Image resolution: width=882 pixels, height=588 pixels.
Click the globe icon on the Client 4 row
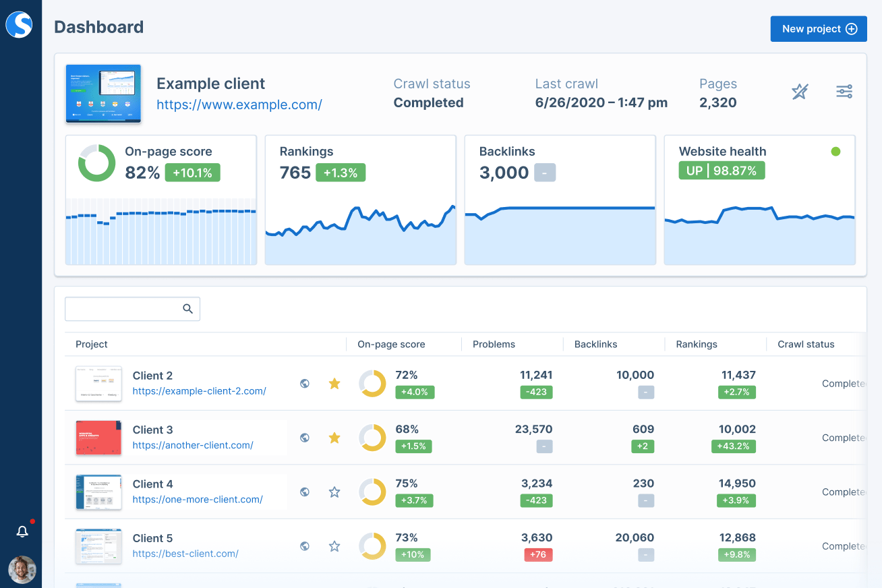coord(305,492)
